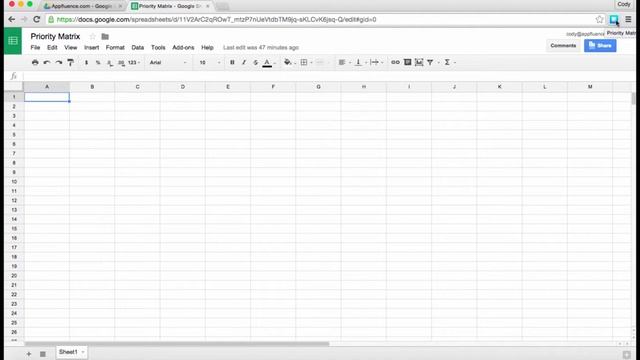Viewport: 640px width, 360px height.
Task: Select cell A1
Action: point(47,97)
